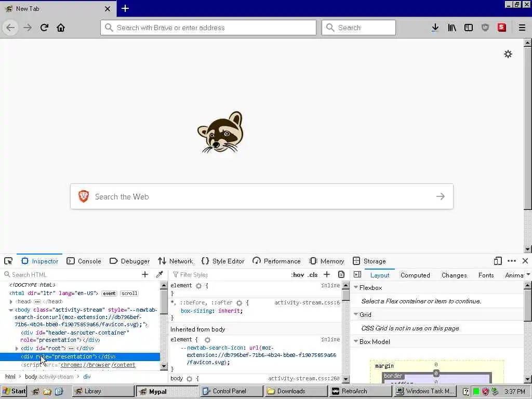The width and height of the screenshot is (532, 399).
Task: Go to the home page
Action: pos(61,28)
